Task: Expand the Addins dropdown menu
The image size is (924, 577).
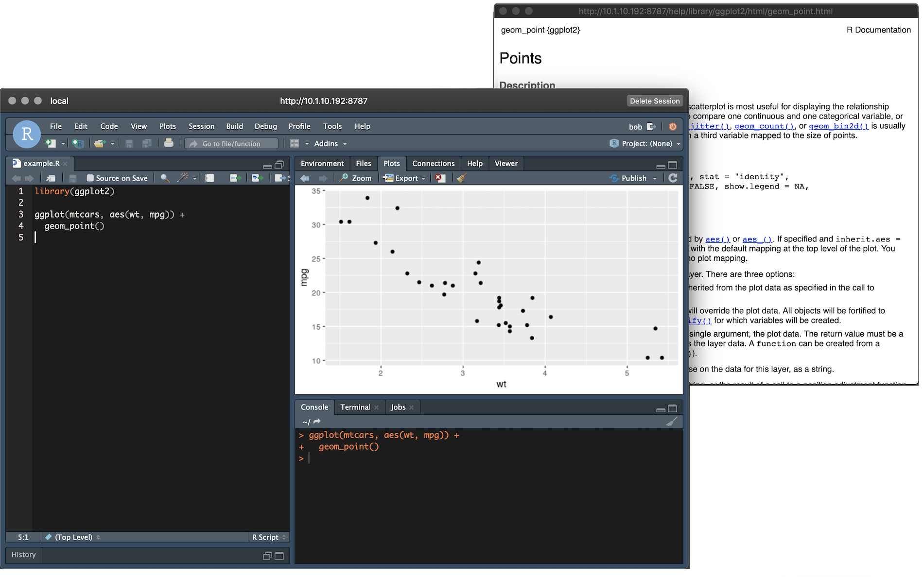Action: 330,144
